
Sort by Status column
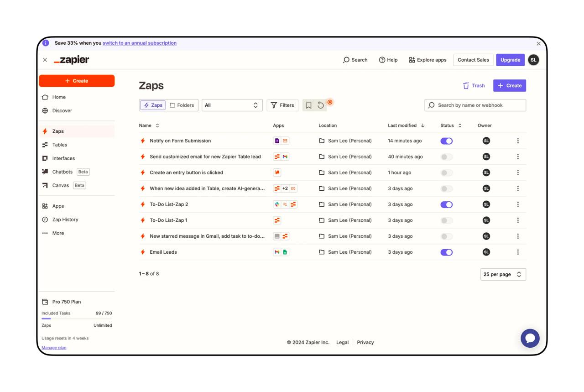pos(451,125)
